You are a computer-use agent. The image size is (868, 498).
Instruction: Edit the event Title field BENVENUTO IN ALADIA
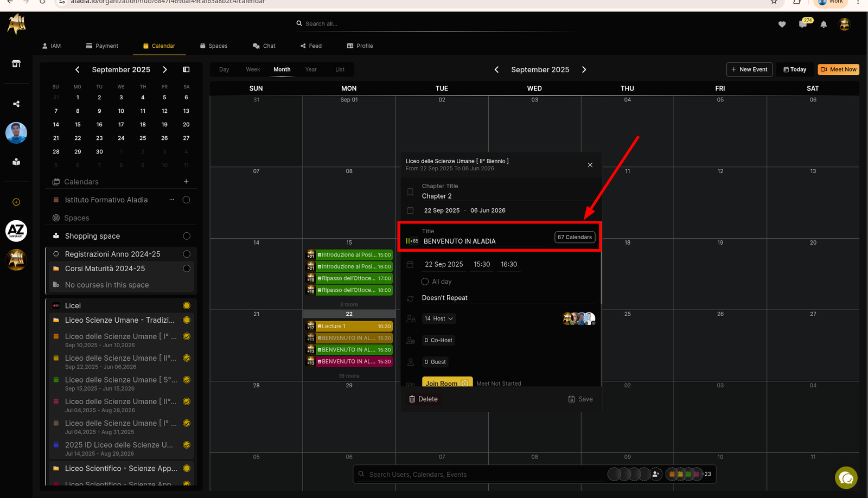click(x=486, y=241)
